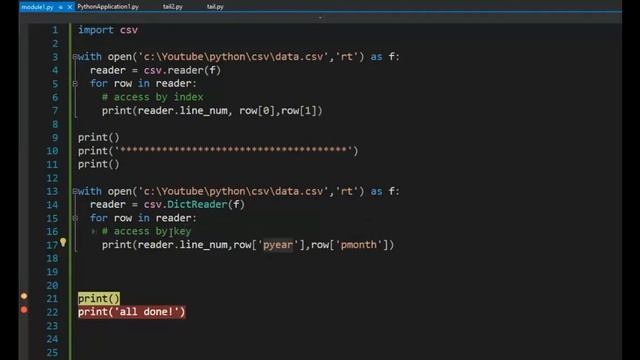Screen dimensions: 640x360
Task: Open the tail2.py editor tab
Action: (173, 7)
